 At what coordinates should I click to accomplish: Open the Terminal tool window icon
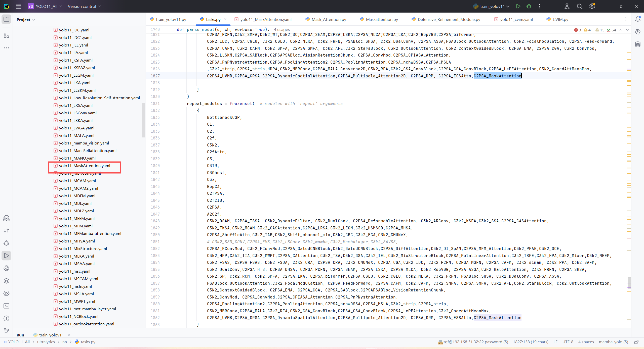(7, 306)
